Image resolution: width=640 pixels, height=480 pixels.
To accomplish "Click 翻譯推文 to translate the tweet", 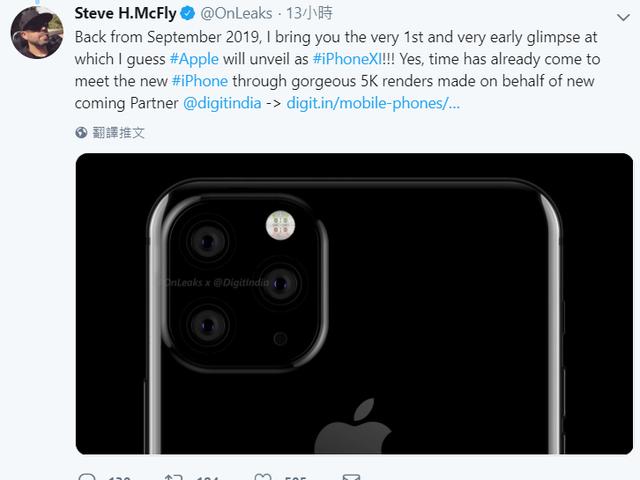I will tap(119, 132).
